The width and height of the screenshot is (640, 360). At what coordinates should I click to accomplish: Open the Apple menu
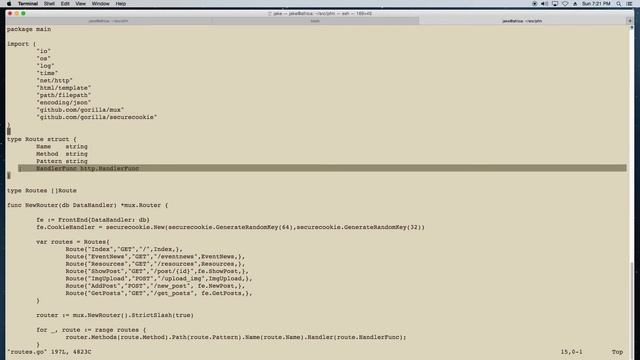point(9,4)
